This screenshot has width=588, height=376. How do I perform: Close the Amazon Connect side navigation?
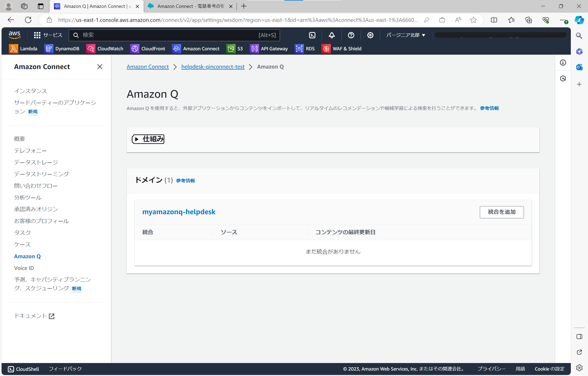click(100, 67)
